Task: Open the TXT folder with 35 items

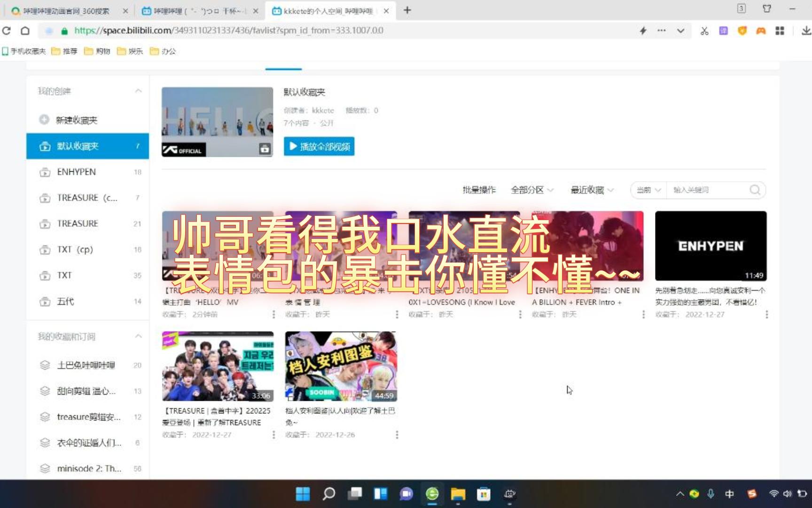Action: [87, 276]
